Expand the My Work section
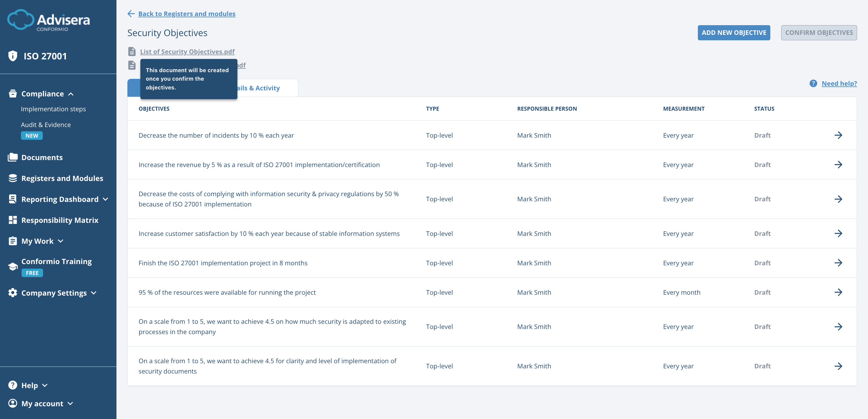The image size is (868, 419). click(61, 241)
